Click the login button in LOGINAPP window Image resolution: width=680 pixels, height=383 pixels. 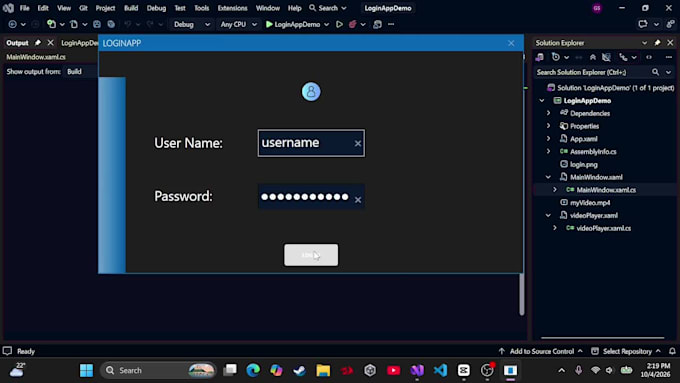click(x=311, y=255)
